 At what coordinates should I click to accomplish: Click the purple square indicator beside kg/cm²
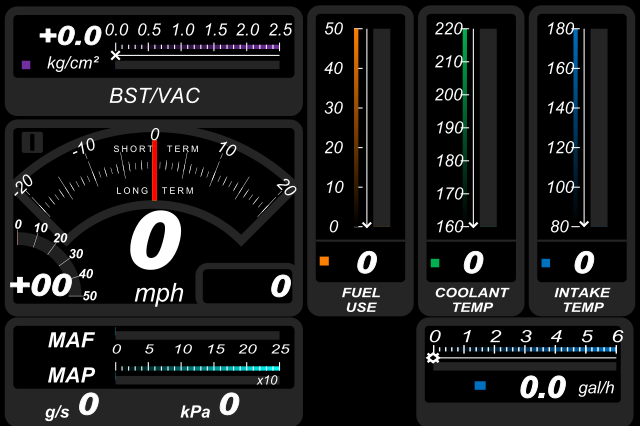[x=26, y=64]
